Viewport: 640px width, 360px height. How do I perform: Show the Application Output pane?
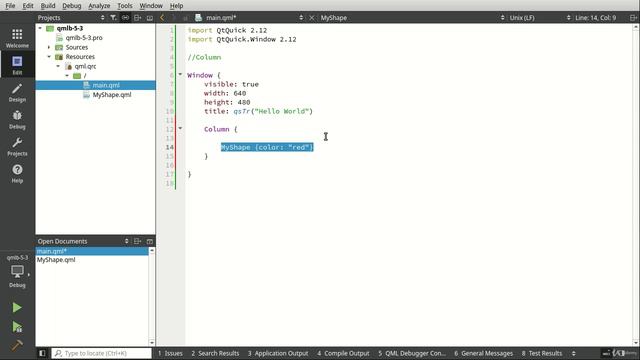pos(278,353)
